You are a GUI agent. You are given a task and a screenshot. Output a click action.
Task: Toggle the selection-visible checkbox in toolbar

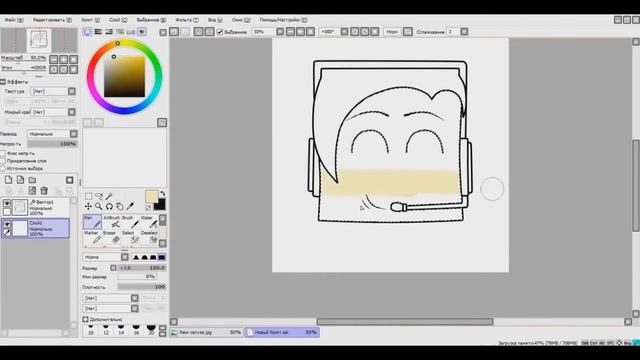(220, 32)
